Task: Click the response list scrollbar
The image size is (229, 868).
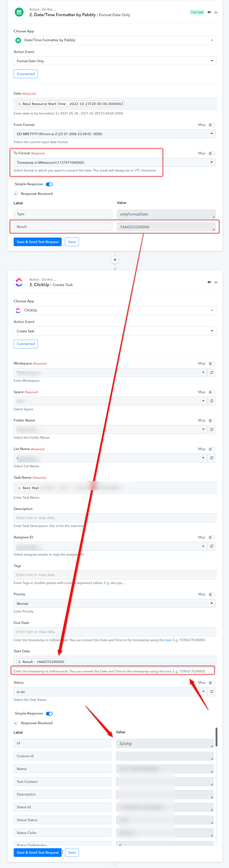Action: tap(216, 737)
